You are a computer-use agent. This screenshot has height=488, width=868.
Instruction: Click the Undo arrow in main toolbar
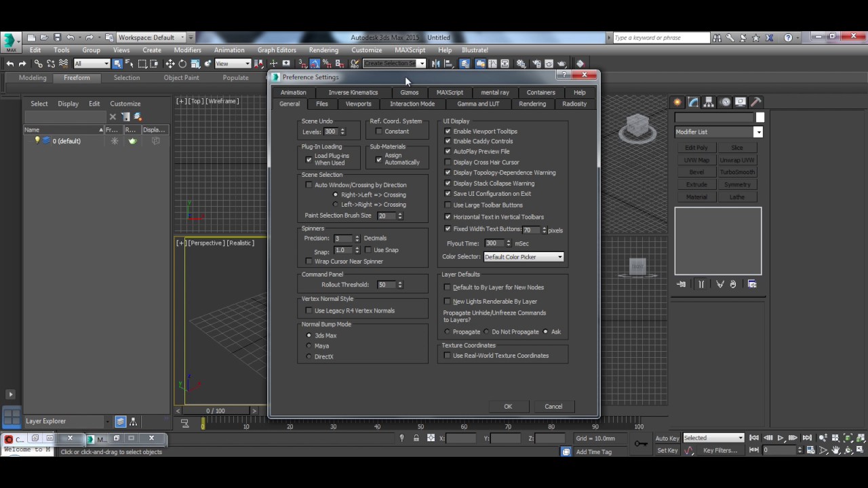pyautogui.click(x=9, y=64)
